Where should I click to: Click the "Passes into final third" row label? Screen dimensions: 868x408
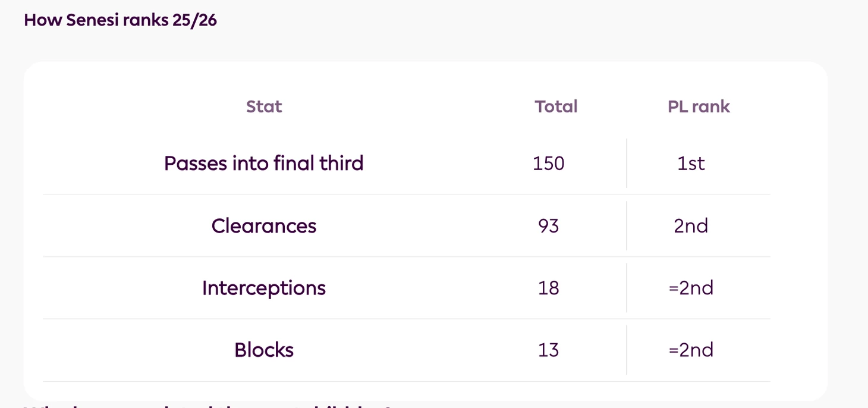click(263, 164)
